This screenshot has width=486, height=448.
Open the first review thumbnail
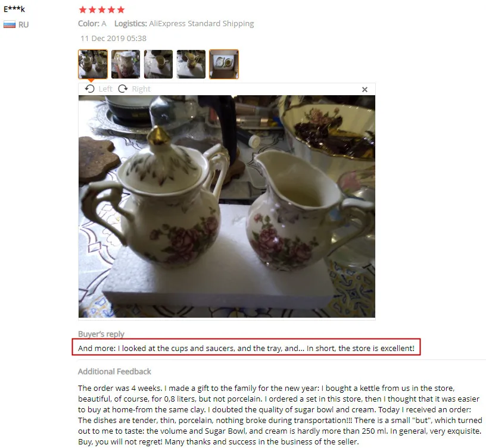click(x=93, y=64)
